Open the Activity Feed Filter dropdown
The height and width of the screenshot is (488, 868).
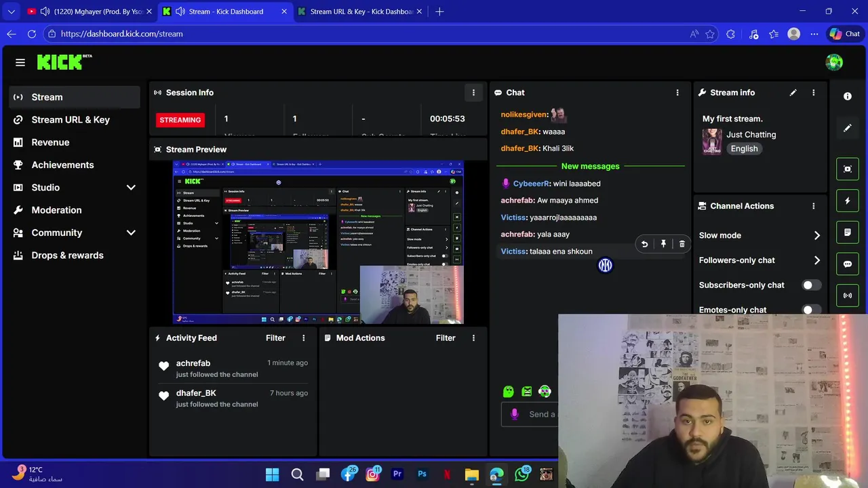coord(275,338)
